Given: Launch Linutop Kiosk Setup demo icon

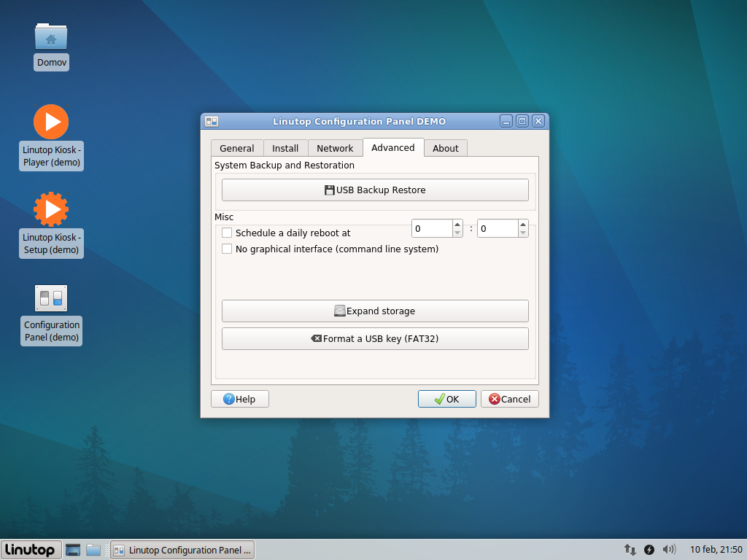Looking at the screenshot, I should [x=51, y=209].
